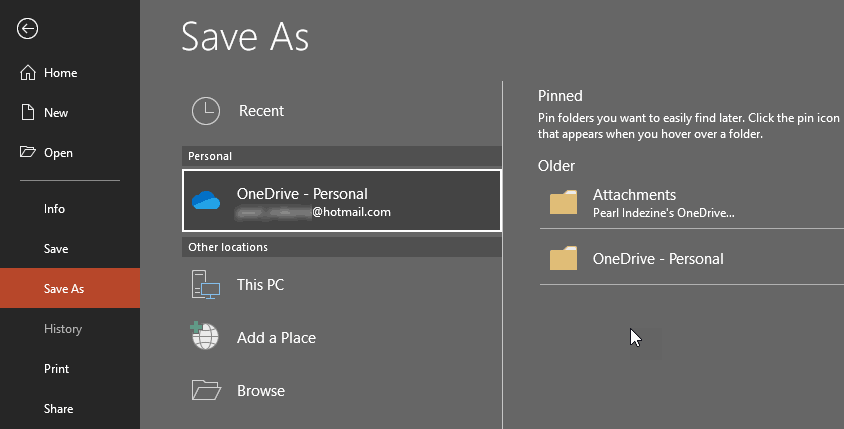Choose Open from the left menu
Viewport: 844px width, 429px height.
[x=70, y=153]
